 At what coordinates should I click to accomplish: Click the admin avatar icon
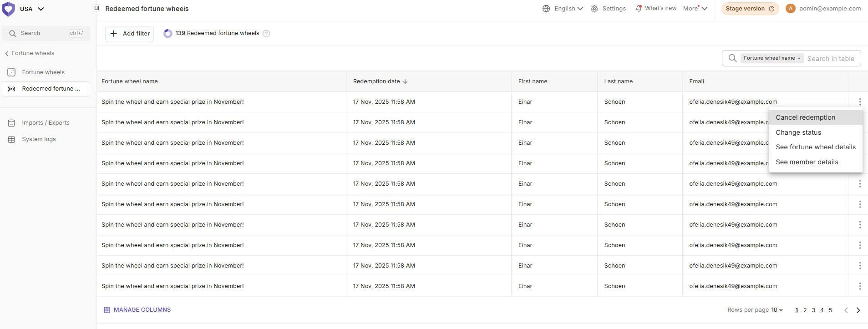coord(791,9)
